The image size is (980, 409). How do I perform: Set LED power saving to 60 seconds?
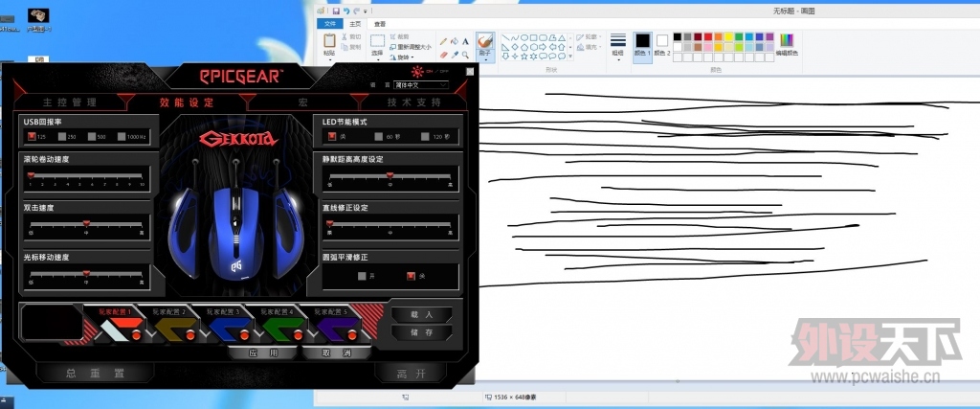point(379,136)
